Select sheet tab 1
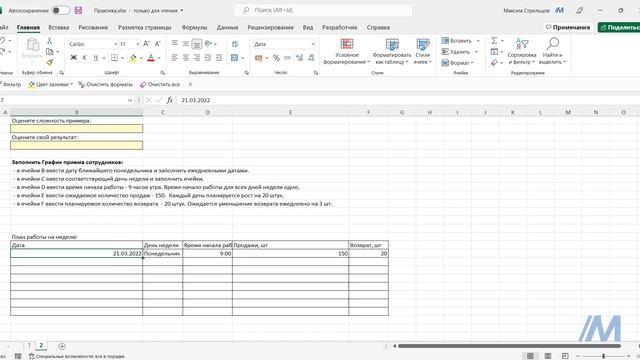Image resolution: width=640 pixels, height=360 pixels. [x=29, y=345]
